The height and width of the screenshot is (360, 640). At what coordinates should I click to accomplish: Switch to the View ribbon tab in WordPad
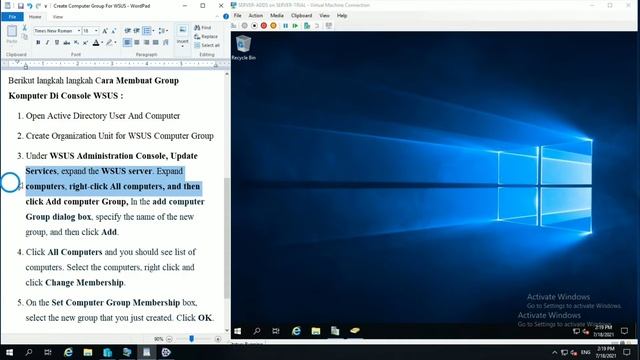tap(58, 17)
